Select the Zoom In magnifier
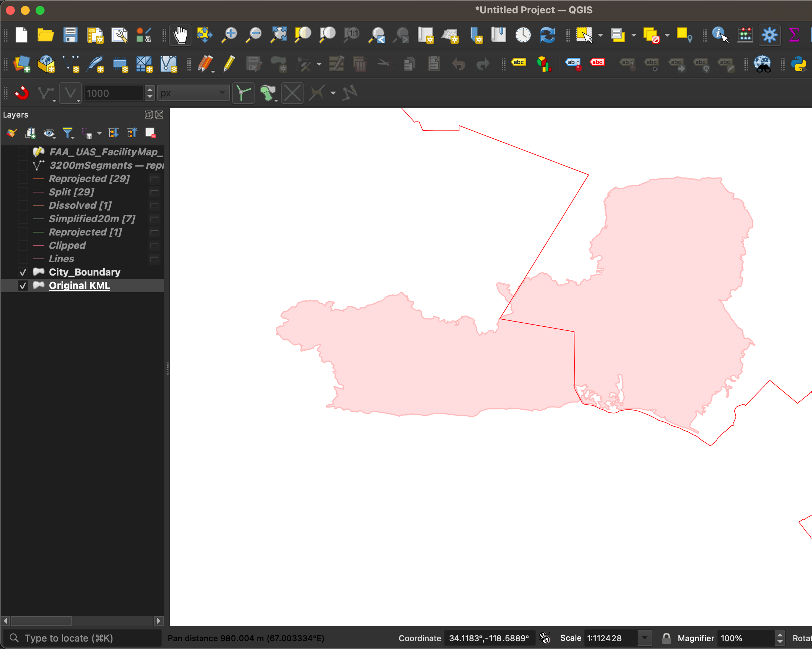Screen dimensions: 812x649 [x=229, y=35]
